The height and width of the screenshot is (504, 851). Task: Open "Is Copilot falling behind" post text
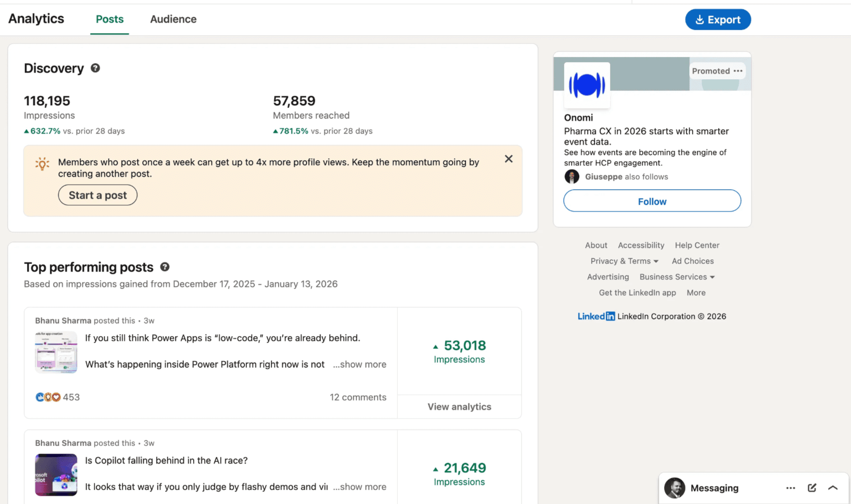tap(166, 461)
